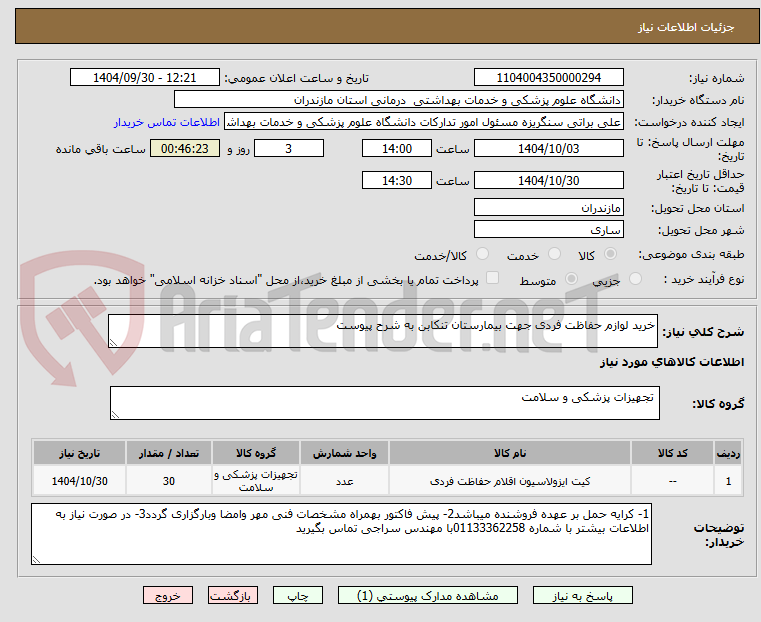This screenshot has height=622, width=761.
Task: Click the quantity cell 30
Action: pos(168,481)
